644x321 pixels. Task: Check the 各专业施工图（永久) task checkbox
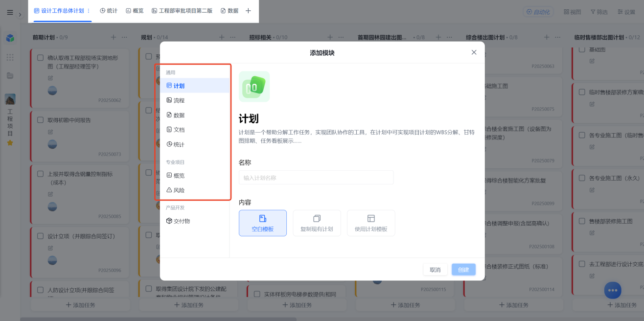click(x=582, y=178)
